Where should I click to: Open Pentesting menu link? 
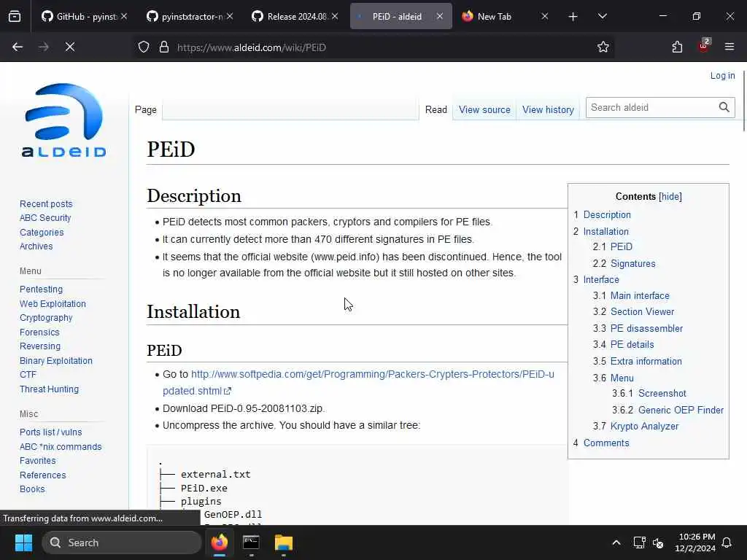click(41, 289)
